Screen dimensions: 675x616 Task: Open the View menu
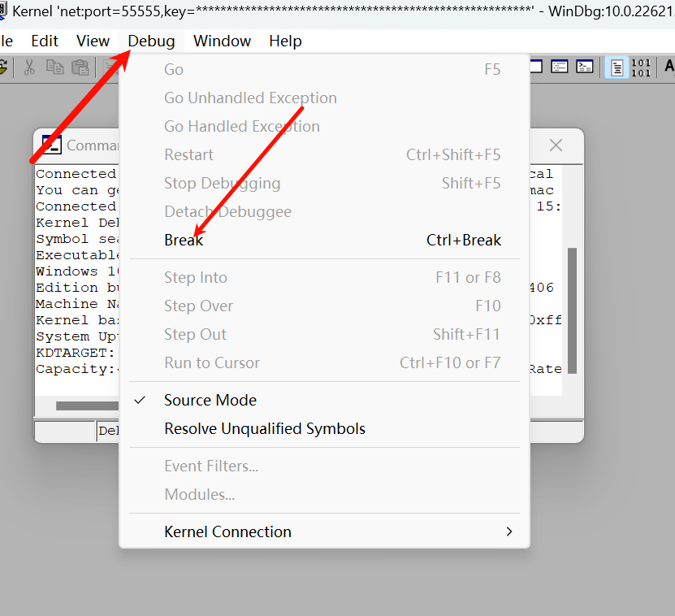coord(93,41)
